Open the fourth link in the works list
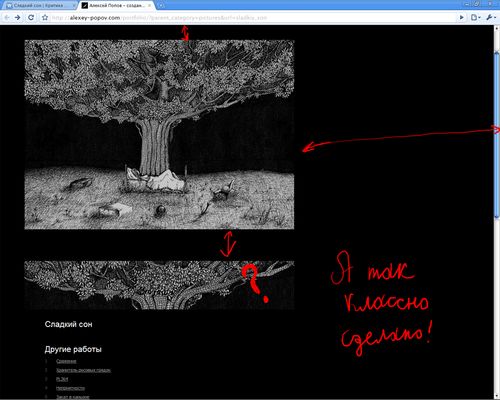The height and width of the screenshot is (400, 500). [70, 388]
